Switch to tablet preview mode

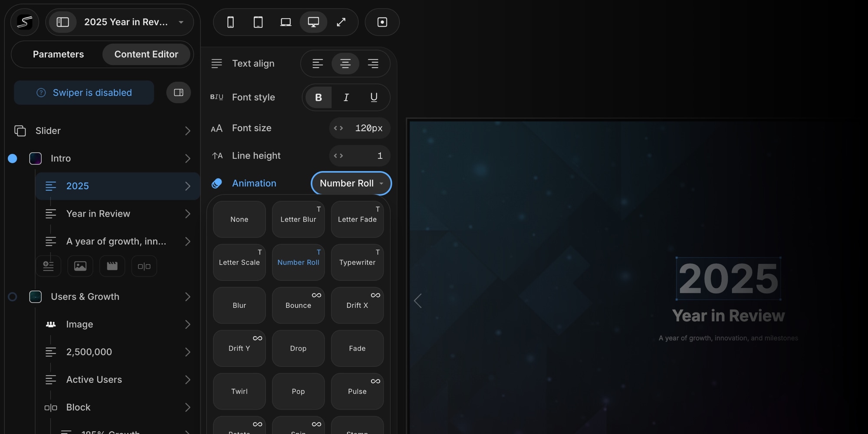pyautogui.click(x=258, y=22)
